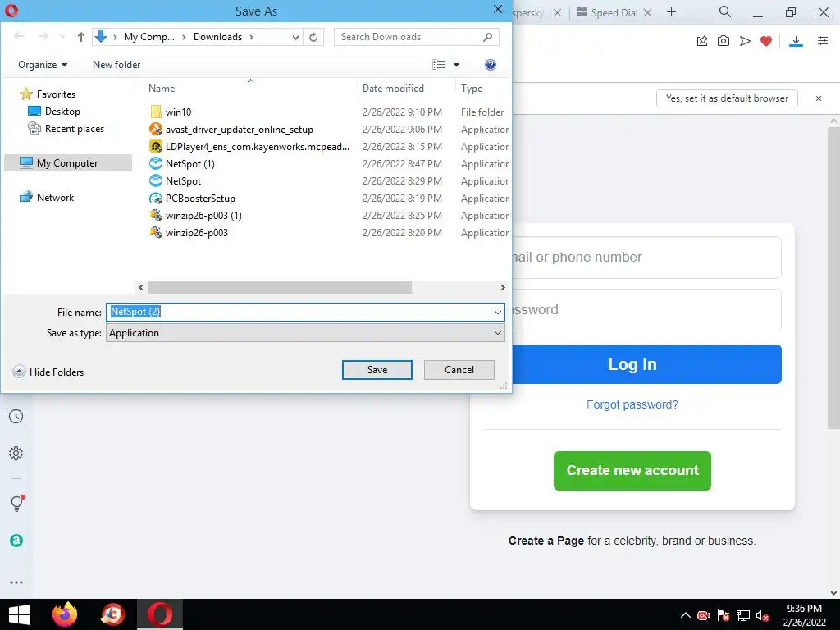Open a new Opera tab with plus

671,11
